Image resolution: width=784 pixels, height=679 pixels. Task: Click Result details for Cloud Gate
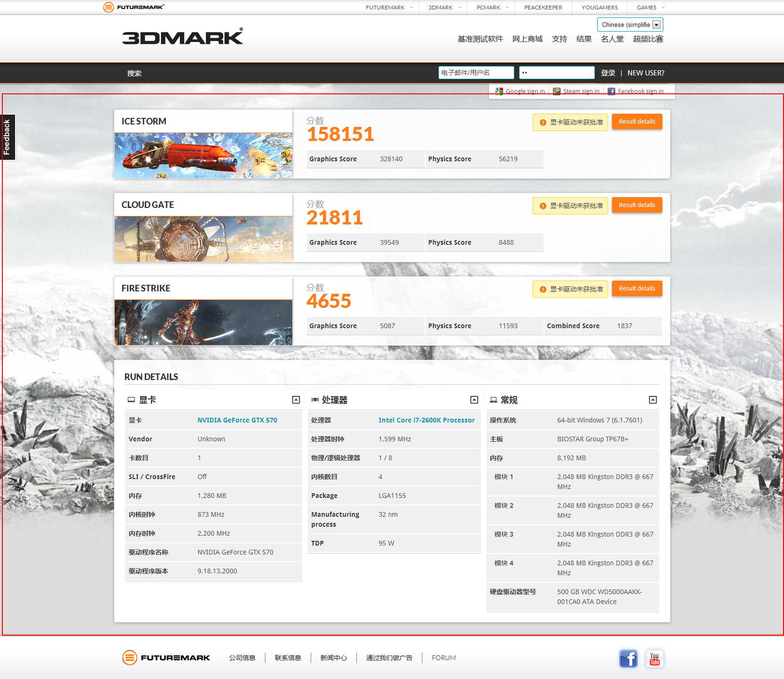(x=637, y=205)
